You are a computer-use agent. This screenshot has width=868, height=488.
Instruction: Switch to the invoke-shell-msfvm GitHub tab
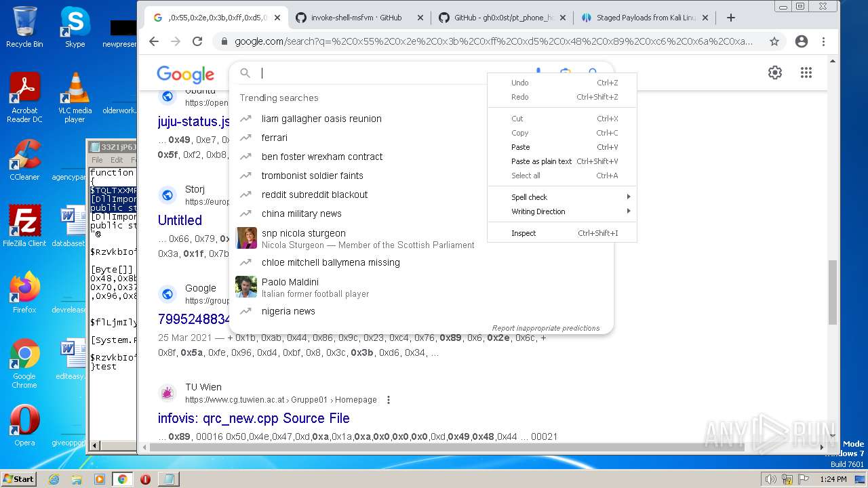point(356,18)
